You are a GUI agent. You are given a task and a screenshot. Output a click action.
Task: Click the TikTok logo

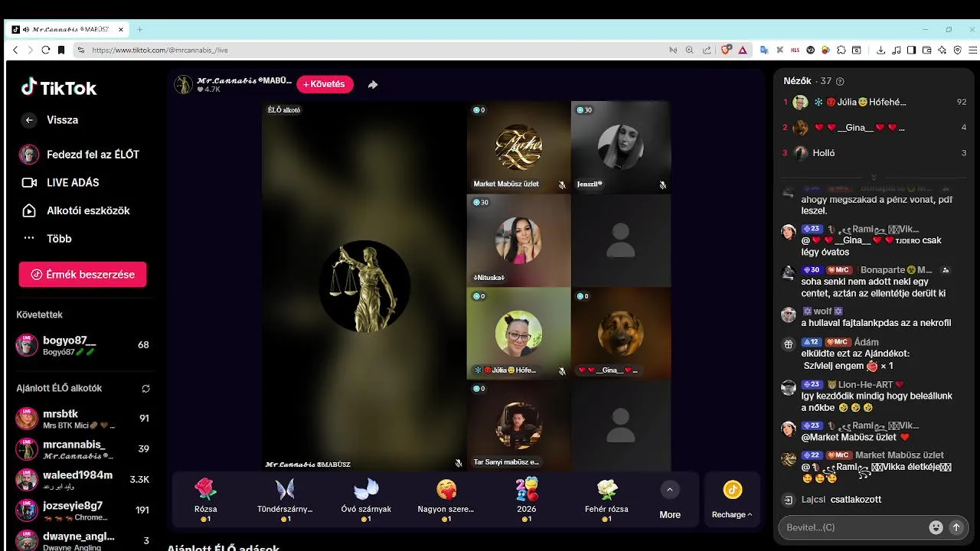pyautogui.click(x=59, y=87)
